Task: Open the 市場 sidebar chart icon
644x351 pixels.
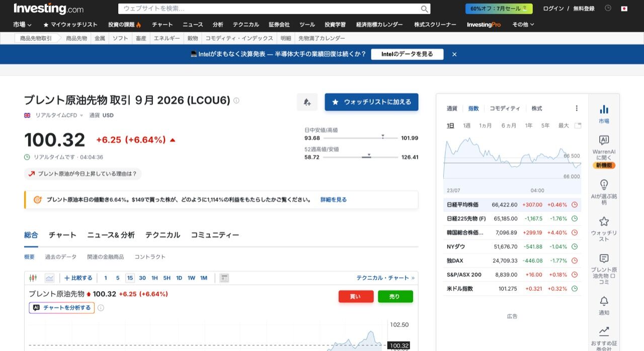Action: (604, 109)
